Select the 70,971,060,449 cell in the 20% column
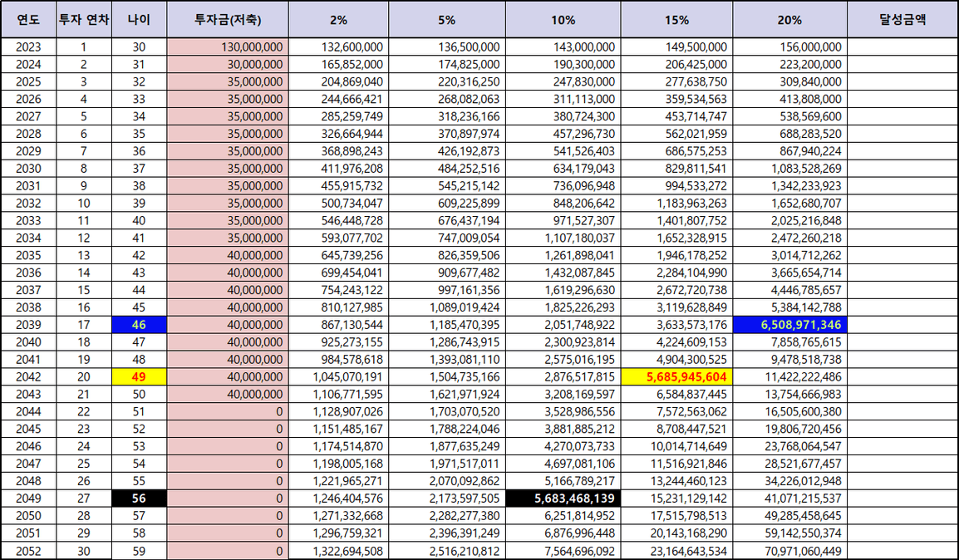This screenshot has height=560, width=959. click(789, 551)
